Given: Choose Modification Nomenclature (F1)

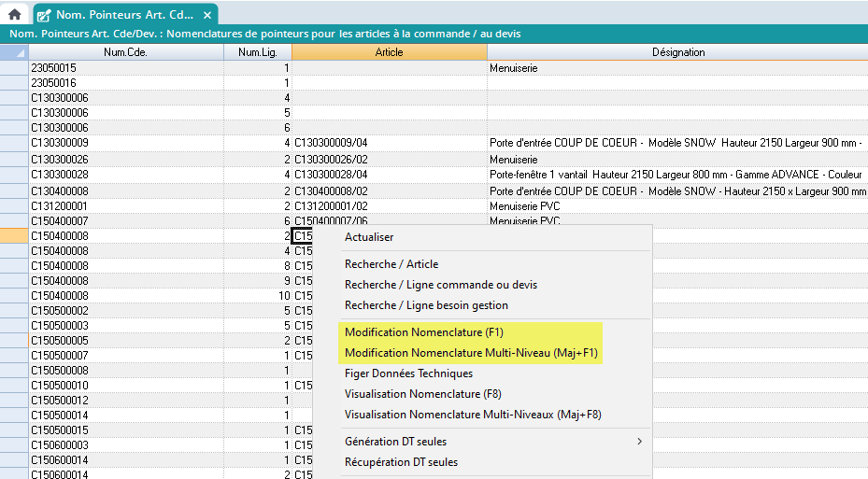Looking at the screenshot, I should coord(423,332).
